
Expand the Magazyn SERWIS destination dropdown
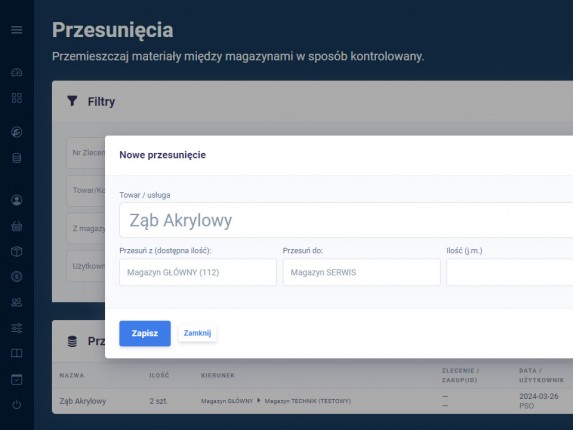361,272
